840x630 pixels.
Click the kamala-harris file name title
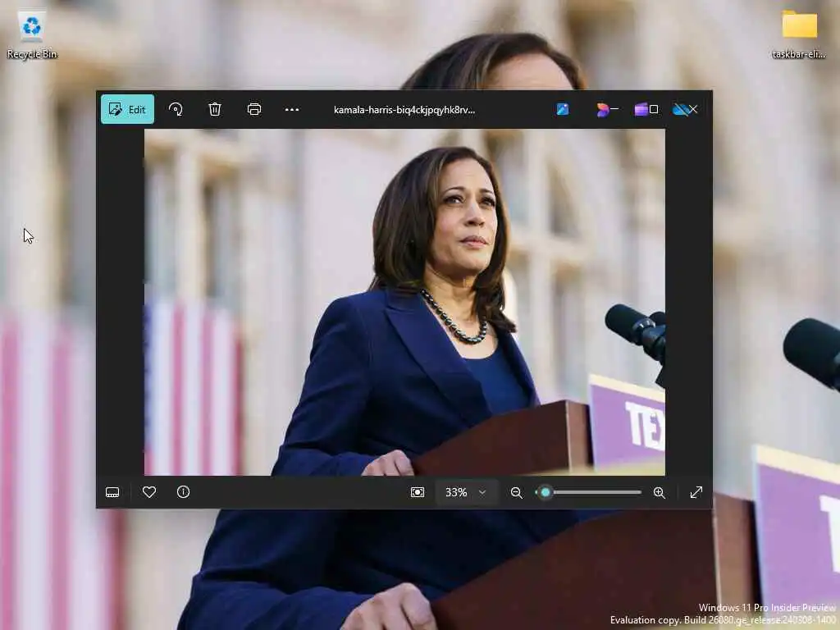click(x=404, y=110)
